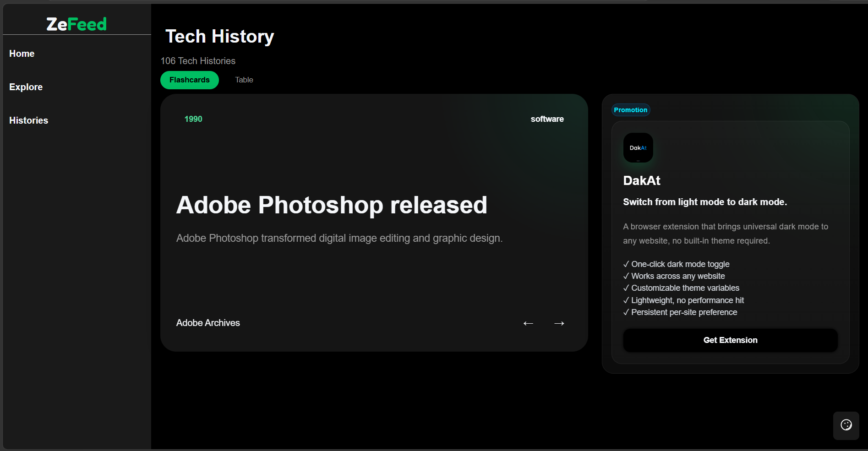The image size is (868, 451).
Task: Open the Home page
Action: [x=22, y=54]
